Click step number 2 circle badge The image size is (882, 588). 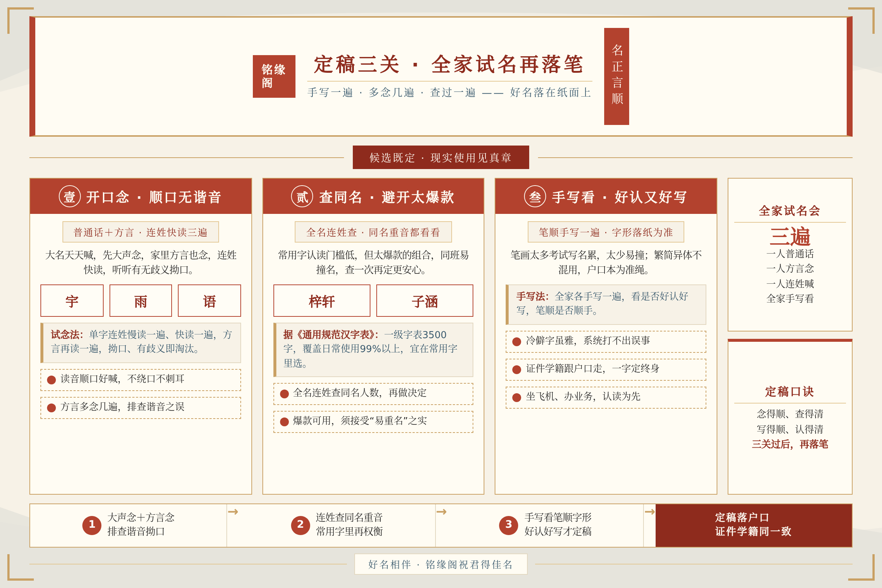(300, 526)
